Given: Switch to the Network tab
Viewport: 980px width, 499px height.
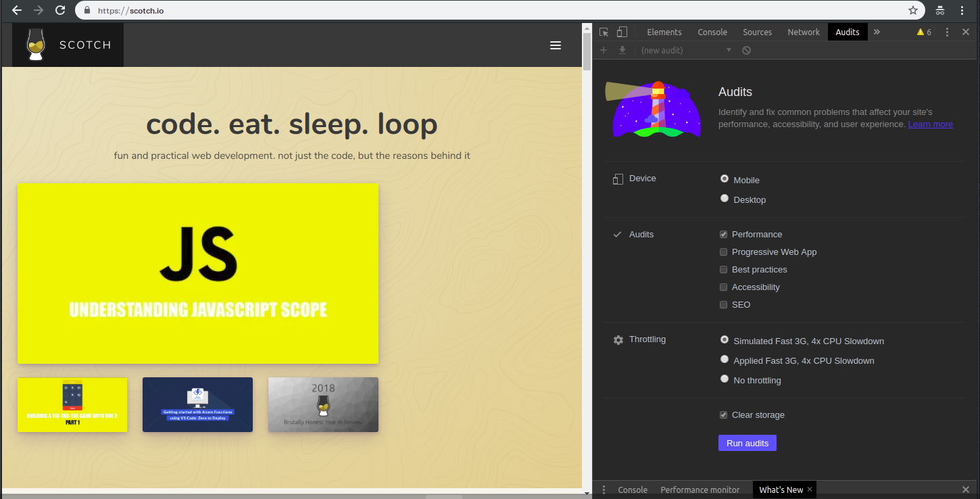Looking at the screenshot, I should 803,32.
